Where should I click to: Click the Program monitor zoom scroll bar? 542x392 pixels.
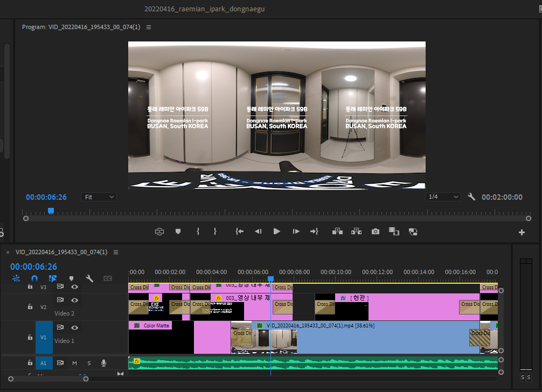[x=277, y=219]
